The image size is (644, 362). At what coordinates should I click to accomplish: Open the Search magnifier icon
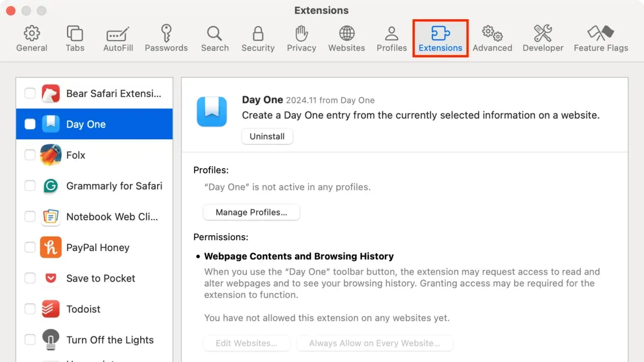pyautogui.click(x=215, y=33)
